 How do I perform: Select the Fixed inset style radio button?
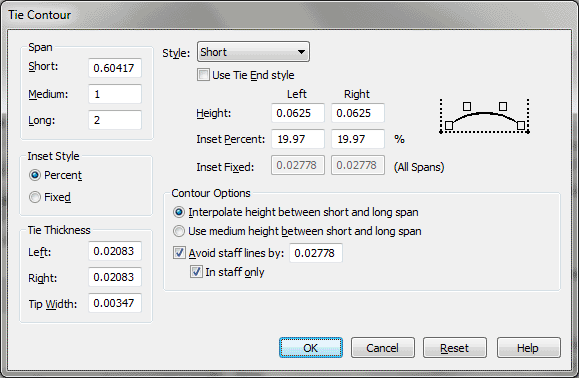(35, 197)
